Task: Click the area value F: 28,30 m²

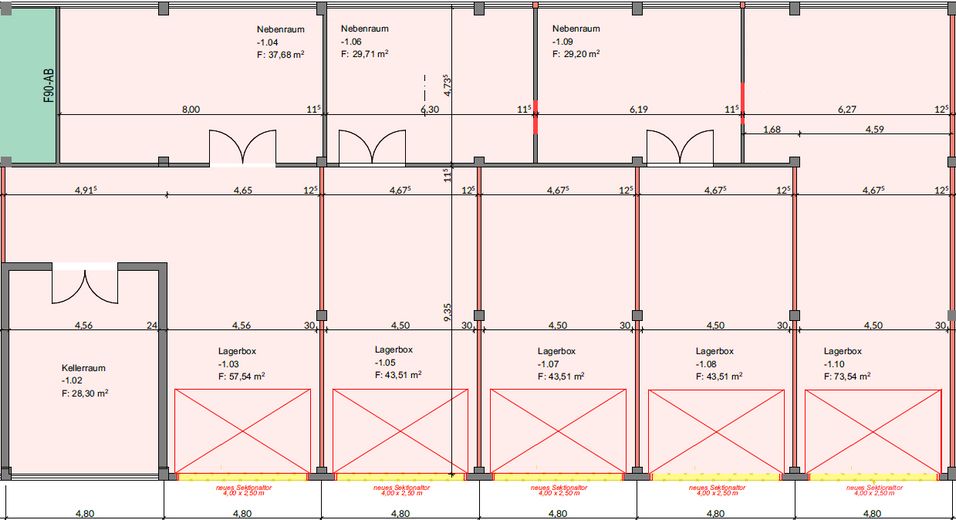Action: point(85,393)
